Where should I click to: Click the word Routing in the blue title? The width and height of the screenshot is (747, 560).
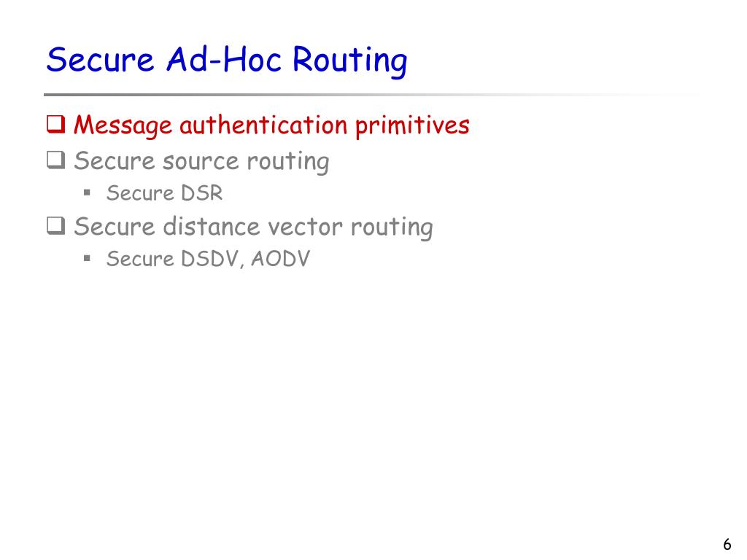(x=349, y=61)
